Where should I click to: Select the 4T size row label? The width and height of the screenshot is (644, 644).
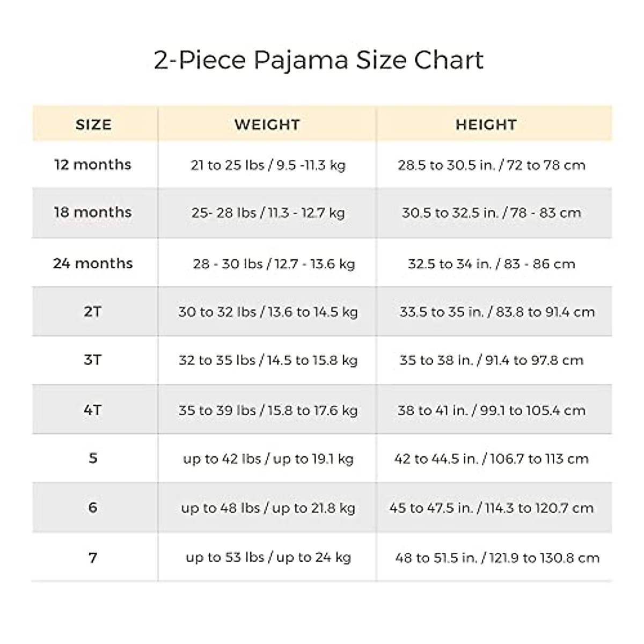coord(93,410)
